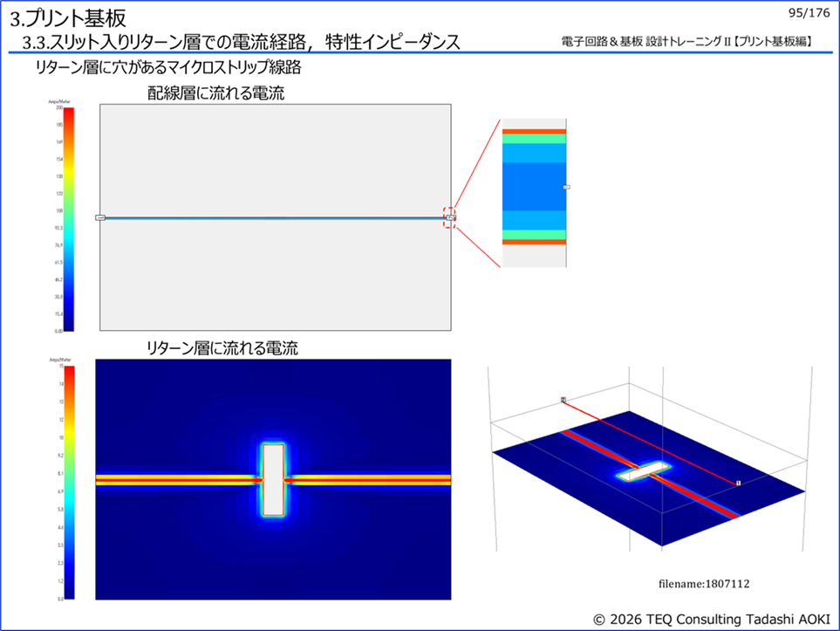Image resolution: width=840 pixels, height=631 pixels.
Task: Click the red dashed box at the trace's right end
Action: (x=449, y=217)
